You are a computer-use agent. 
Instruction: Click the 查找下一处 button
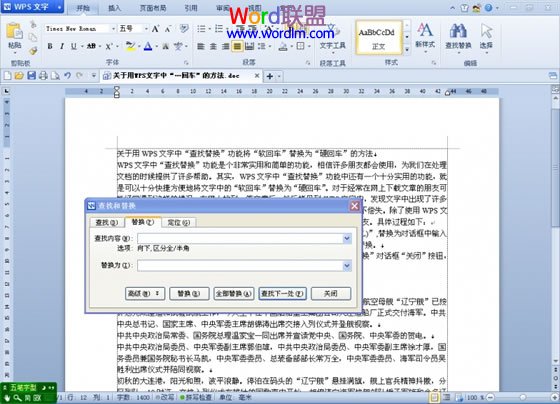tap(282, 293)
